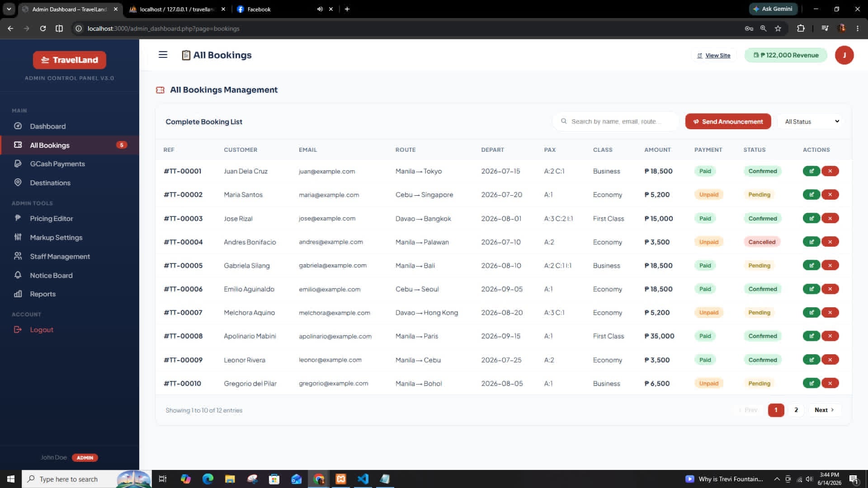Expand the All Status filter dropdown
868x488 pixels.
pyautogui.click(x=811, y=122)
